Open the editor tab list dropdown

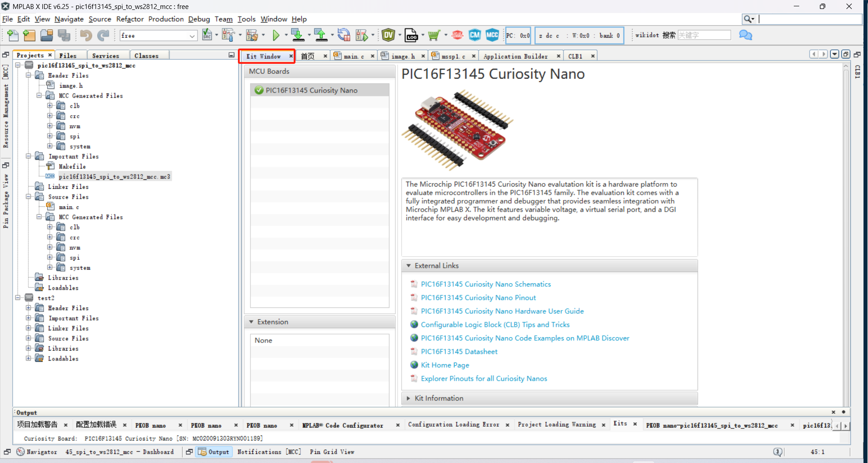click(835, 54)
